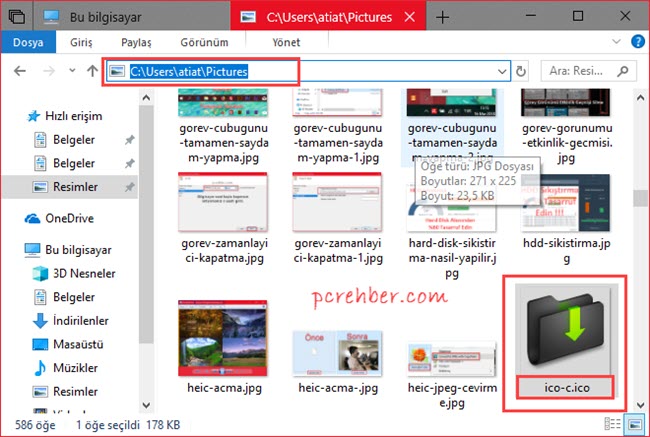Open the address bar history dropdown
This screenshot has width=650, height=437.
pyautogui.click(x=502, y=72)
